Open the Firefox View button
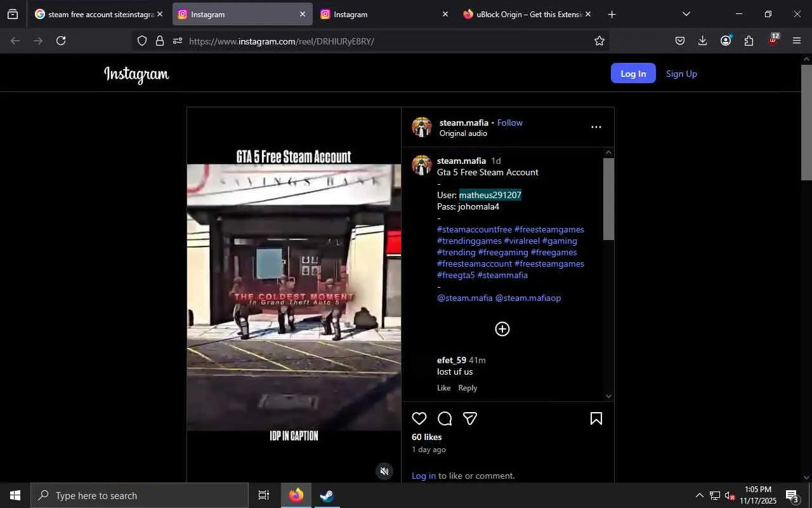 point(13,14)
